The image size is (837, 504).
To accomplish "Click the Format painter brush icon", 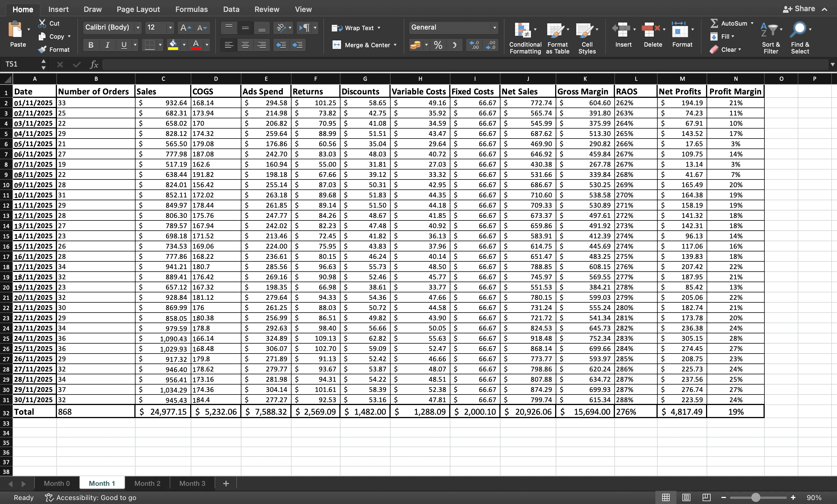I will pos(42,49).
